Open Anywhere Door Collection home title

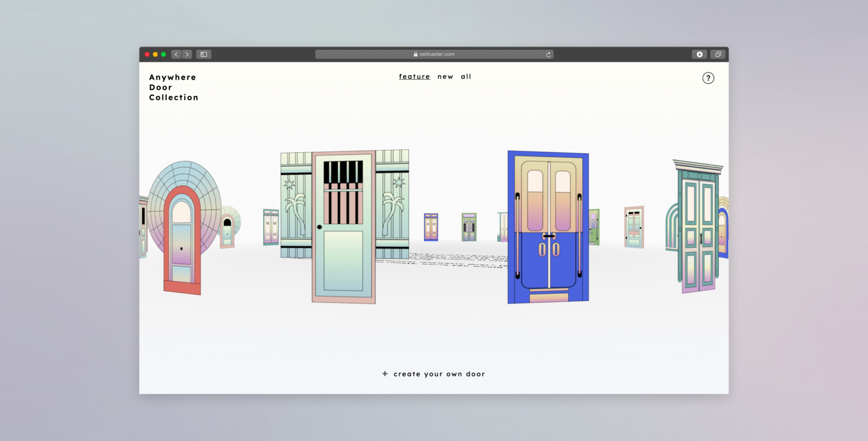click(x=173, y=87)
